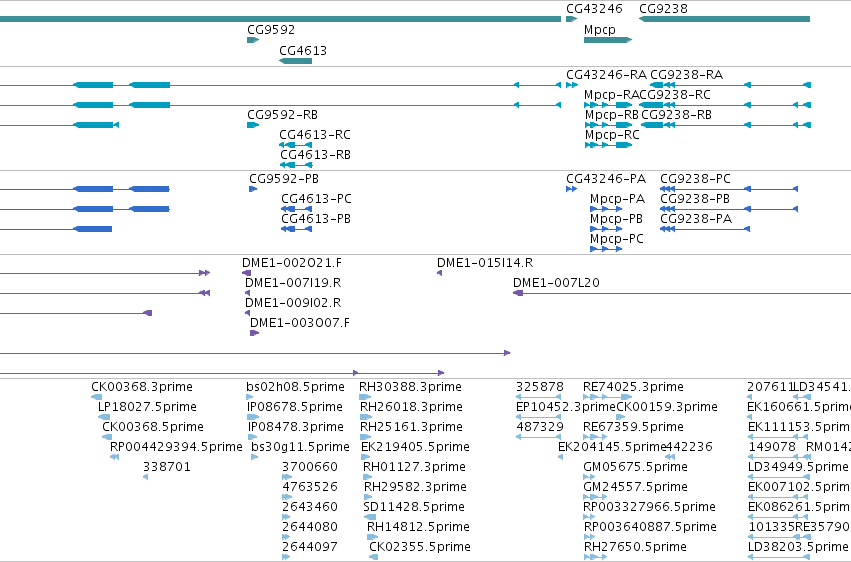Click the SD11428.5prime label
851x562 pixels.
414,507
